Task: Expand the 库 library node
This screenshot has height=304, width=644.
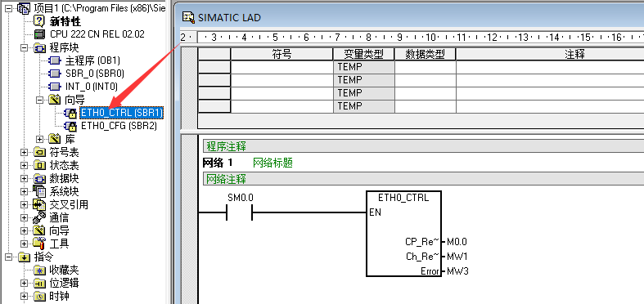Action: (40, 139)
